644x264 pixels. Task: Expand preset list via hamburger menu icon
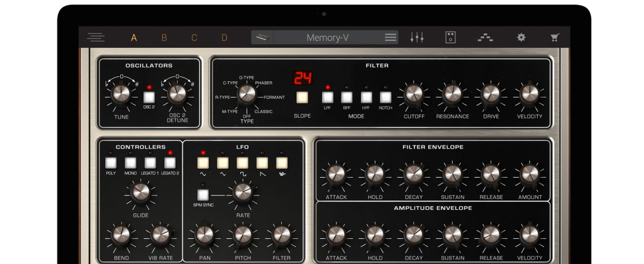coord(391,37)
